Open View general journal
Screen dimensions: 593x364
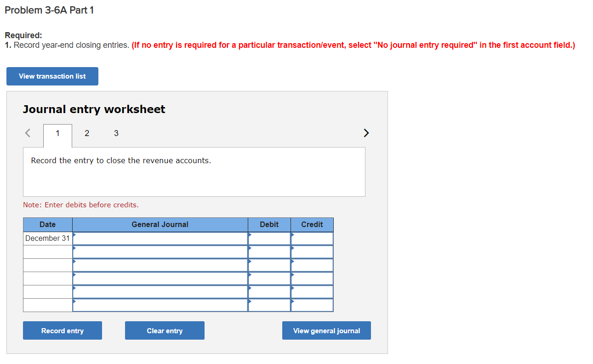[326, 330]
